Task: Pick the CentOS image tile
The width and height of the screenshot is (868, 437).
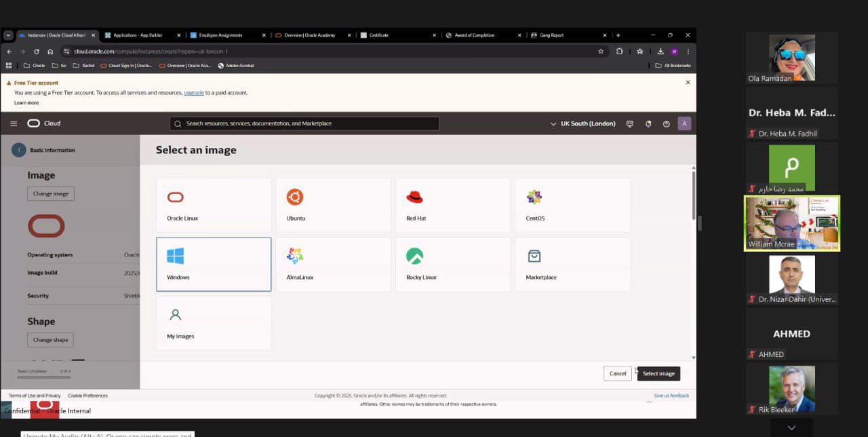Action: point(572,205)
